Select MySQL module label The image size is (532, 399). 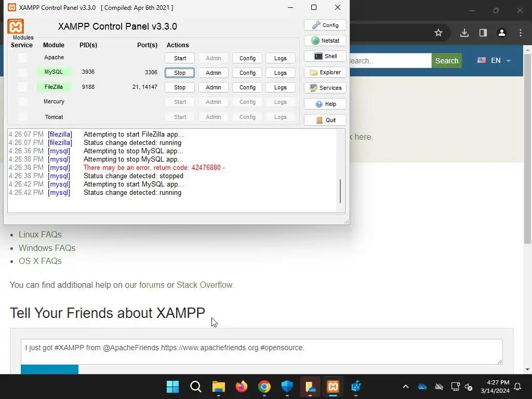[54, 72]
